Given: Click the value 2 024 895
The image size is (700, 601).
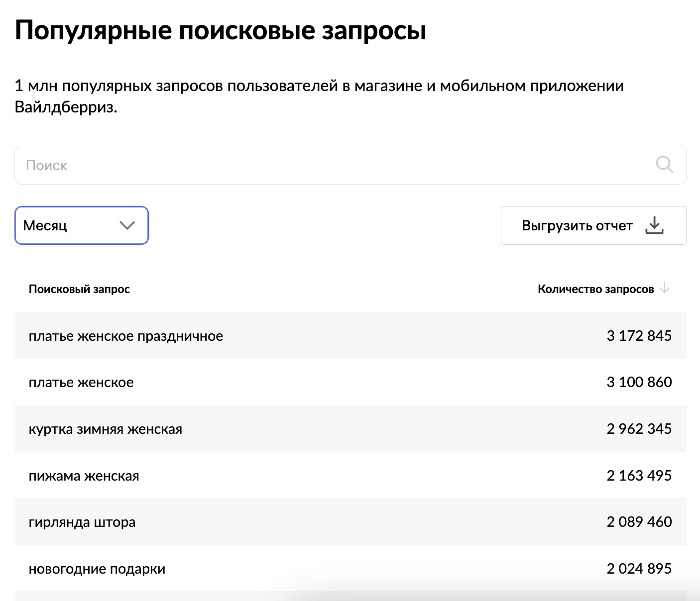Looking at the screenshot, I should coord(639,569).
